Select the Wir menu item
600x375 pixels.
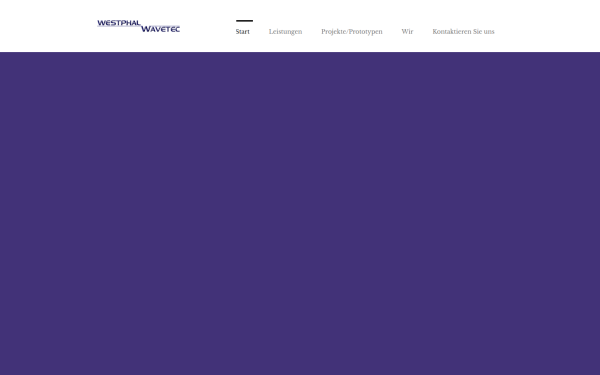pyautogui.click(x=407, y=32)
